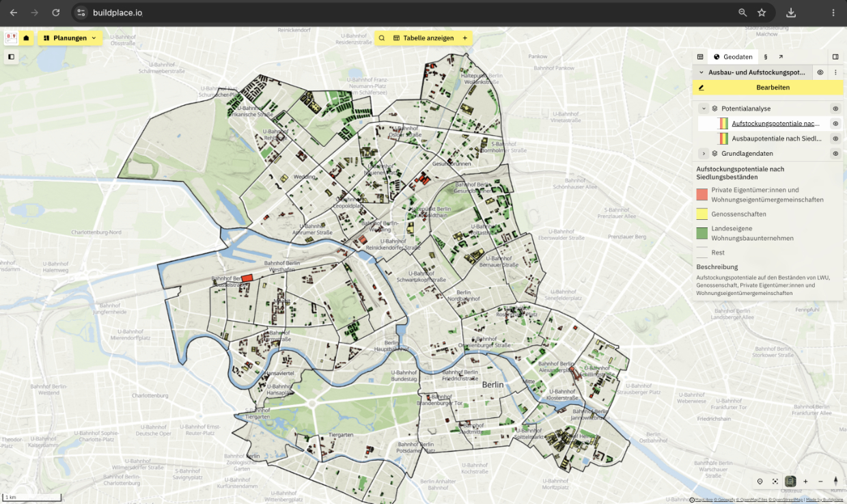Go forward in browser history
Viewport: 847px width, 504px height.
35,12
